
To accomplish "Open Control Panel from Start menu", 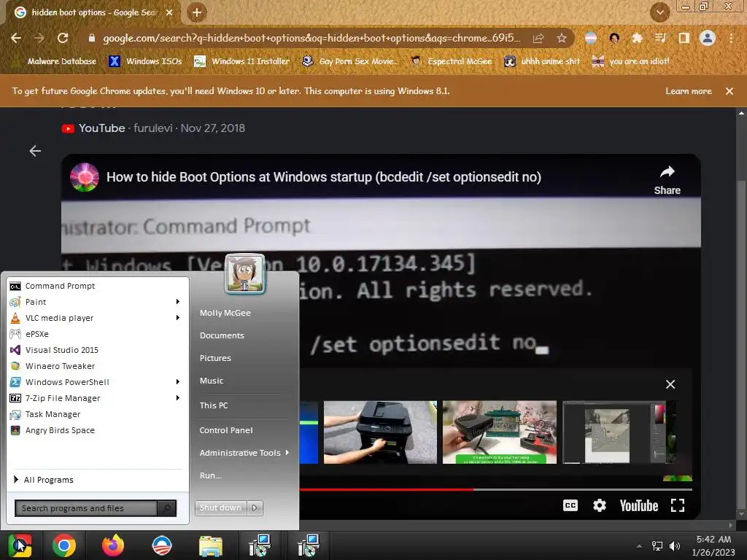I will pos(226,430).
